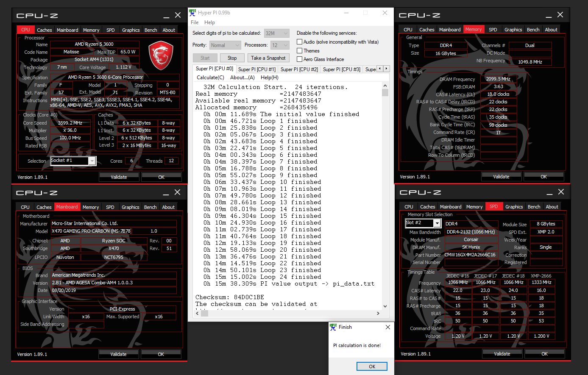Click the MSI dragon shield logo
Viewport: 588px width, 375px height.
pyautogui.click(x=161, y=55)
